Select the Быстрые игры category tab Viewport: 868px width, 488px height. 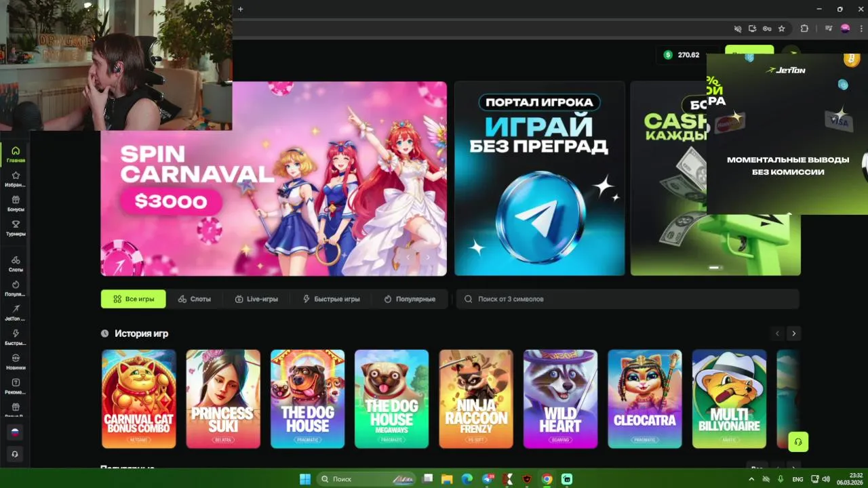pos(332,299)
